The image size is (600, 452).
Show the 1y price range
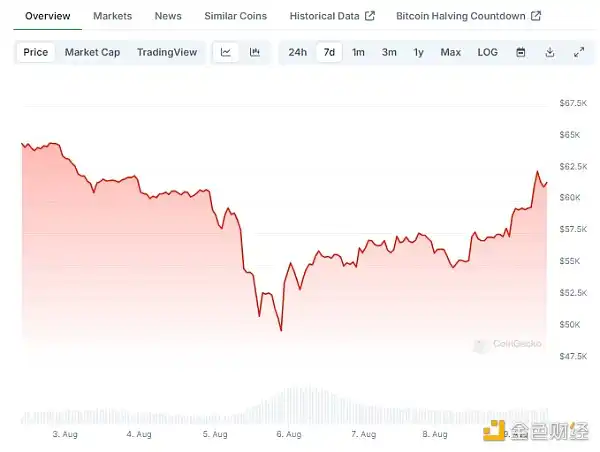[x=418, y=52]
